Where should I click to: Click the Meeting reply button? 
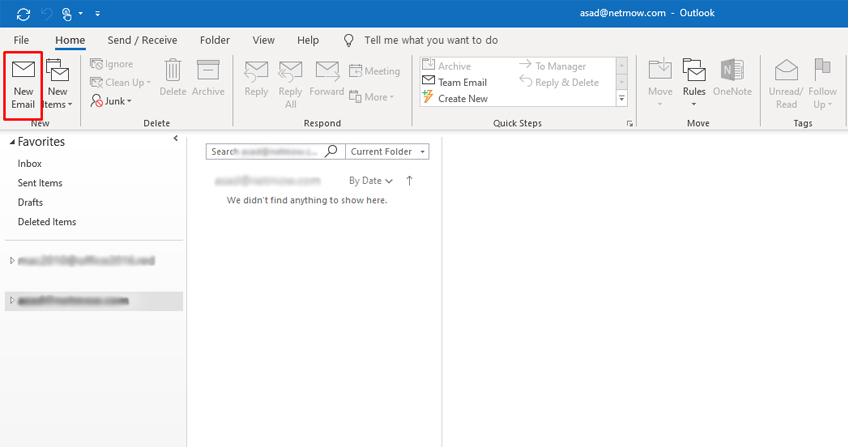pyautogui.click(x=374, y=71)
